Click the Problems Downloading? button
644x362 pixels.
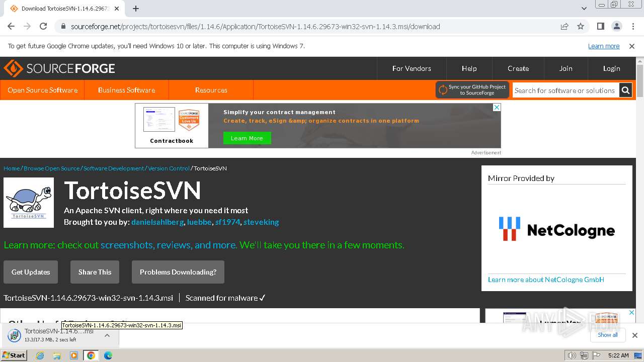(x=178, y=272)
